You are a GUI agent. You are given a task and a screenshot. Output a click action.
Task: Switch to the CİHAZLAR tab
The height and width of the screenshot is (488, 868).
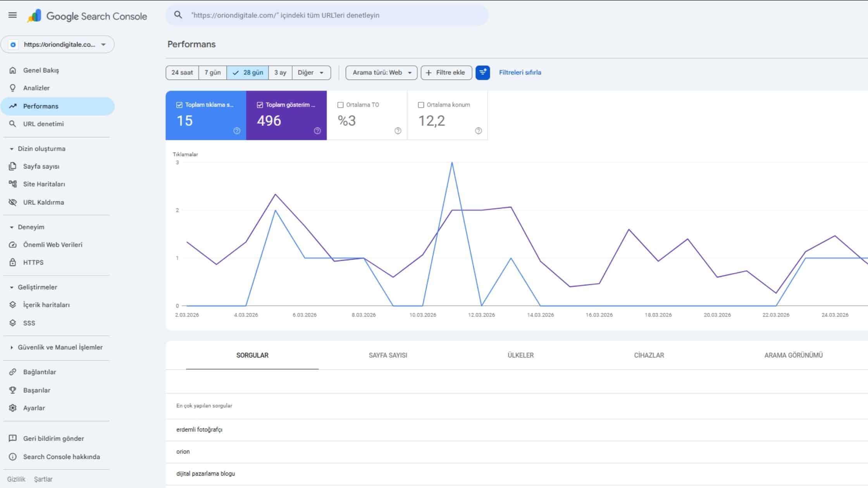(649, 355)
